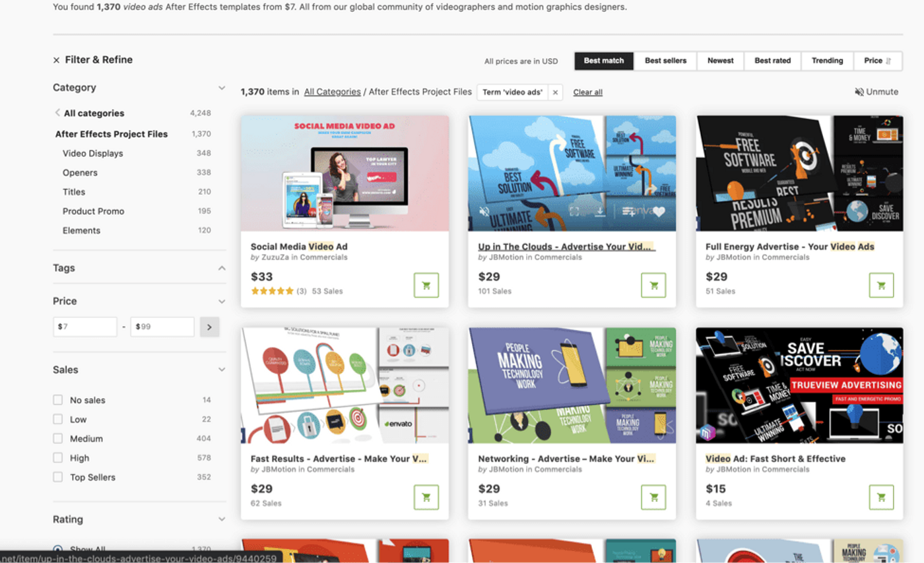924x563 pixels.
Task: Collapse the Category filter section
Action: coord(222,88)
